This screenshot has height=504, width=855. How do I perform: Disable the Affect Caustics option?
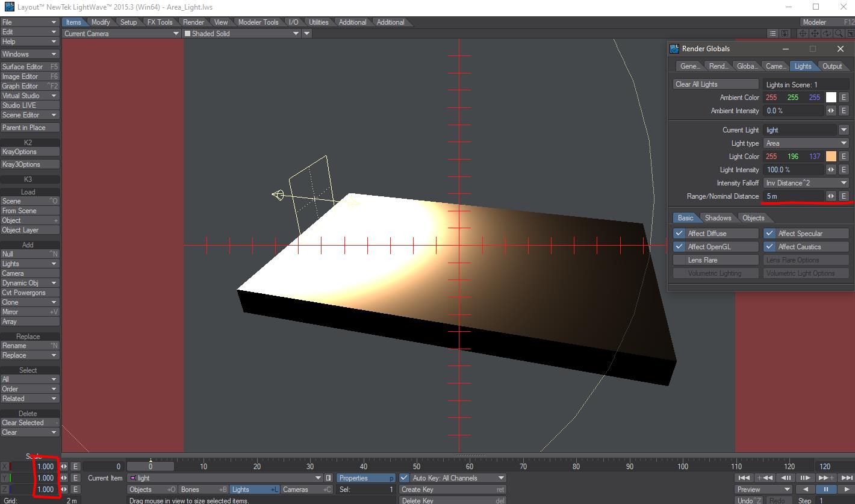769,247
